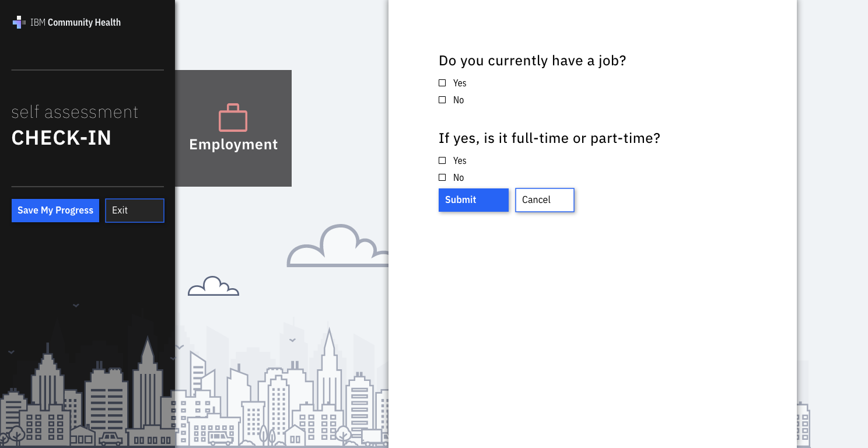This screenshot has width=868, height=448.
Task: Click the large cloud illustration
Action: tap(338, 248)
